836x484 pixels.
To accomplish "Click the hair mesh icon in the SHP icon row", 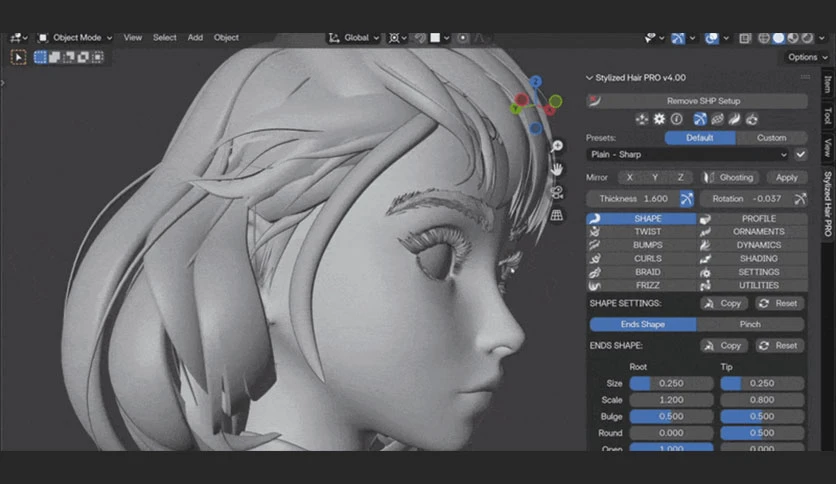I will tap(717, 119).
